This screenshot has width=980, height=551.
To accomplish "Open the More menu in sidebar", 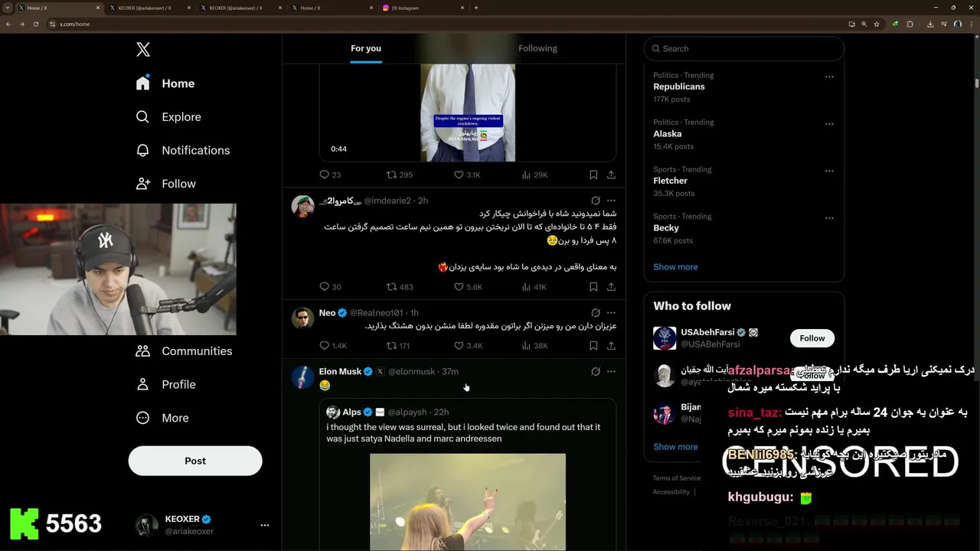I will click(x=162, y=419).
